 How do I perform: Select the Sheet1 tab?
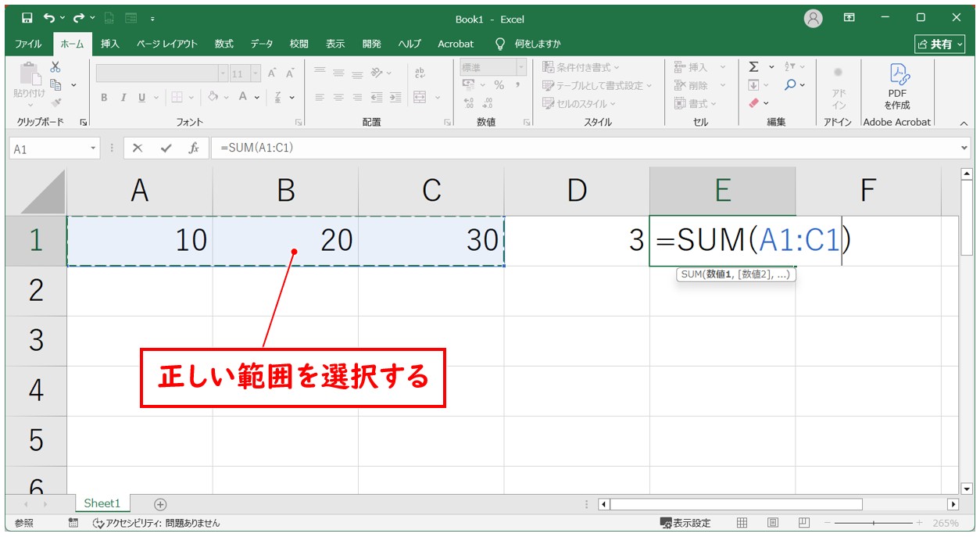point(102,504)
